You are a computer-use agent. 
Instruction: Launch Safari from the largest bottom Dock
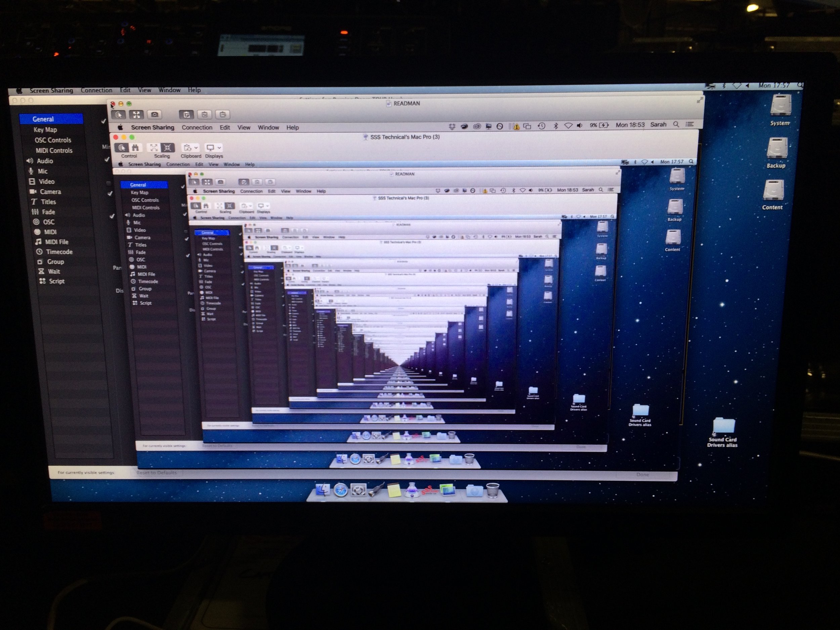[x=341, y=490]
